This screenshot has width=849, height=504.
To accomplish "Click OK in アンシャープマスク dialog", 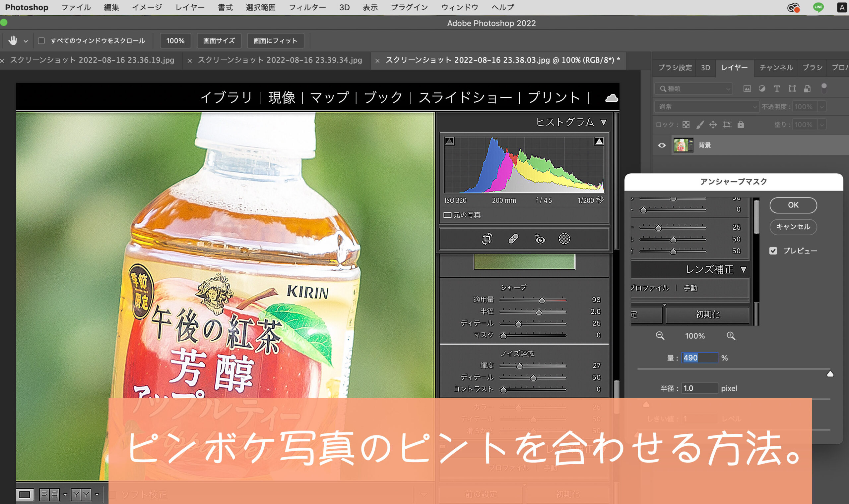I will pyautogui.click(x=793, y=205).
